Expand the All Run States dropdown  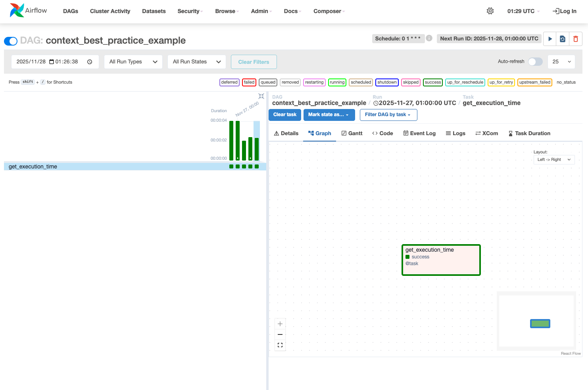click(197, 62)
